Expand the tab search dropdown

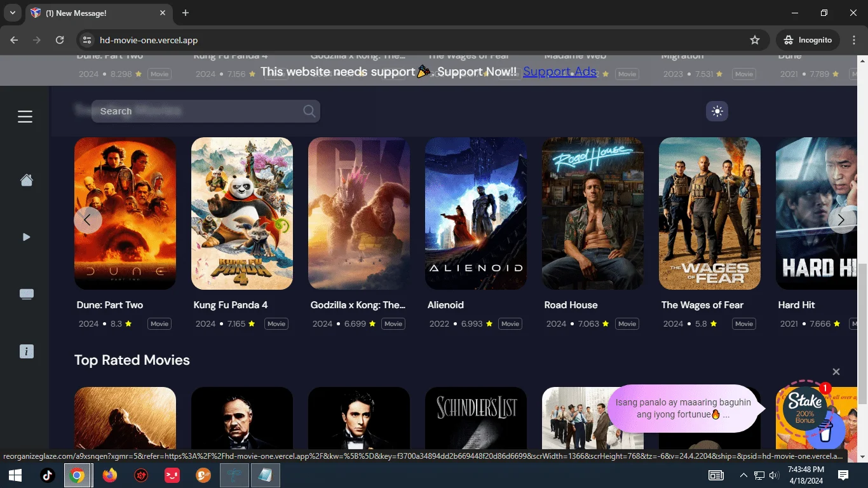coord(12,13)
